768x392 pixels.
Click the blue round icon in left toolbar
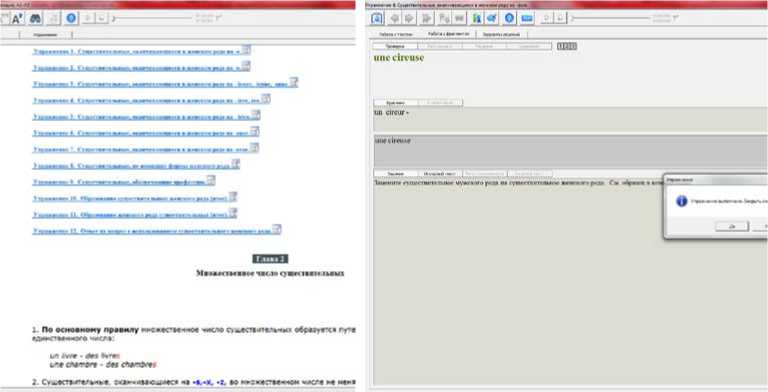tap(71, 19)
